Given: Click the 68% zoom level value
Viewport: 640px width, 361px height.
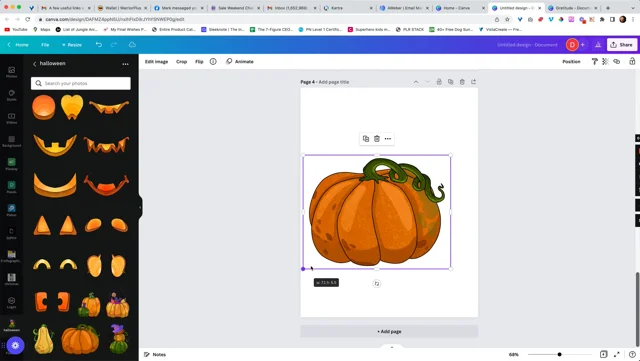Looking at the screenshot, I should (513, 354).
